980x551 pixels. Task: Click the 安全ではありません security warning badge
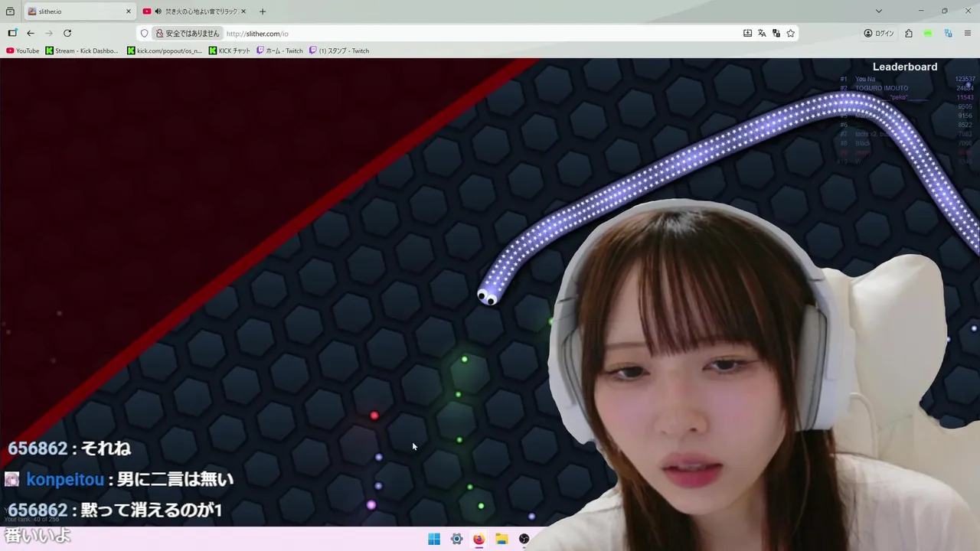coord(188,34)
